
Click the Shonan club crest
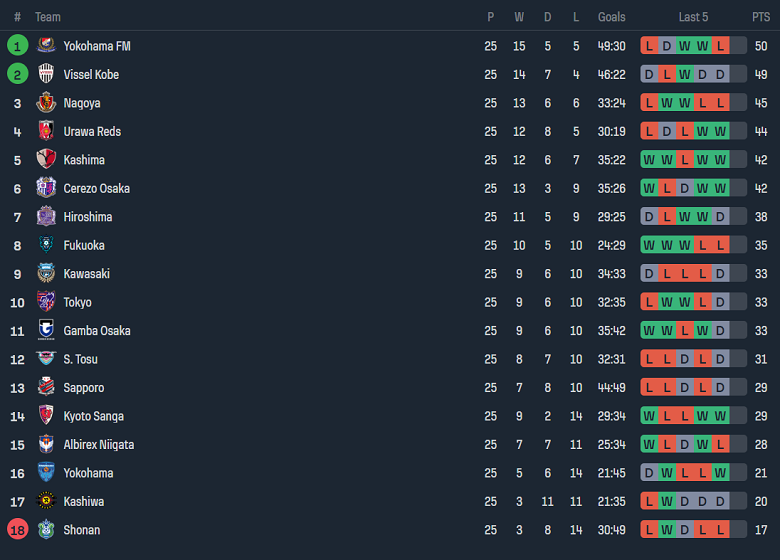46,530
